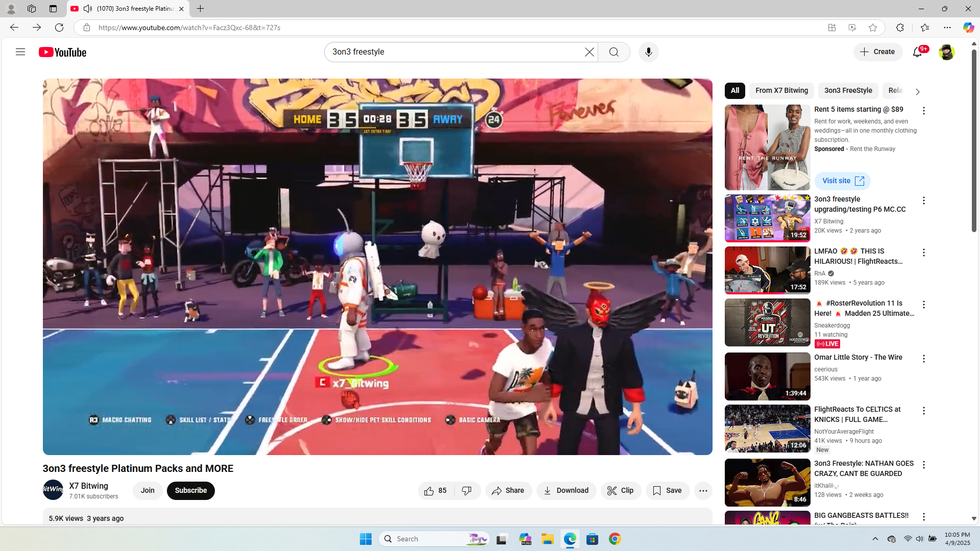Viewport: 980px width, 551px height.
Task: Open taskbar clock and date
Action: (957, 539)
